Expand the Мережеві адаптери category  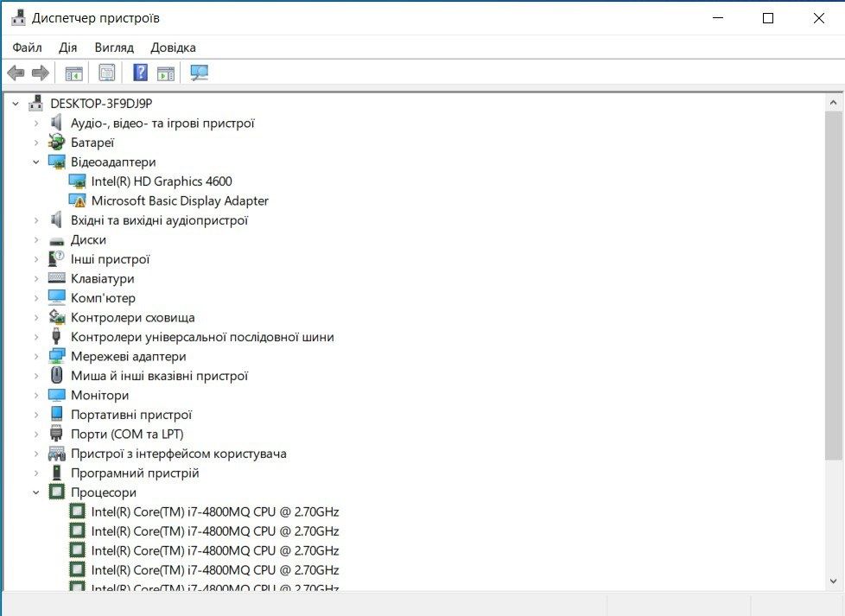(x=36, y=356)
